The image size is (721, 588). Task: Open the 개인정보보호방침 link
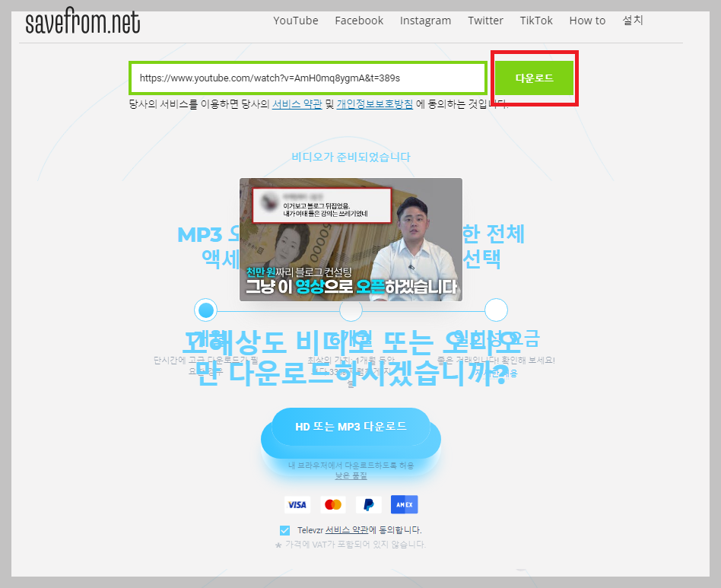[x=375, y=104]
